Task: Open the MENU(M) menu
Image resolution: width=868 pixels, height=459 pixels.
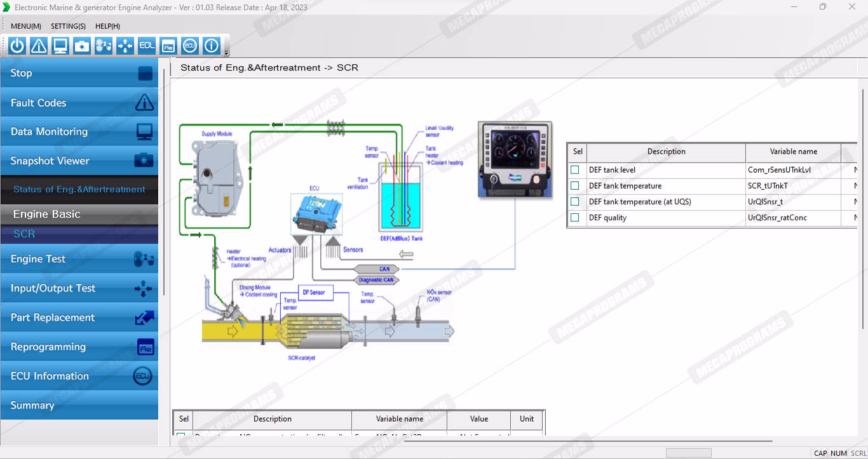Action: (26, 26)
